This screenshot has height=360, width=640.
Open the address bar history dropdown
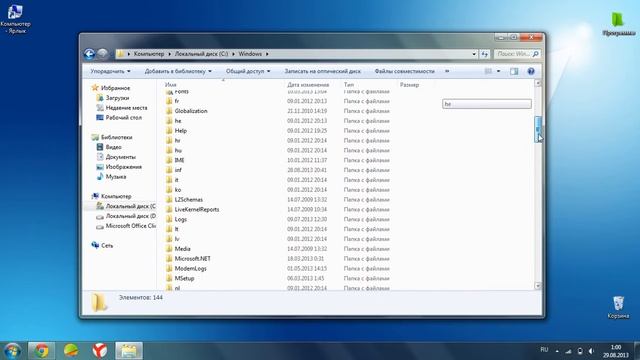pyautogui.click(x=474, y=54)
